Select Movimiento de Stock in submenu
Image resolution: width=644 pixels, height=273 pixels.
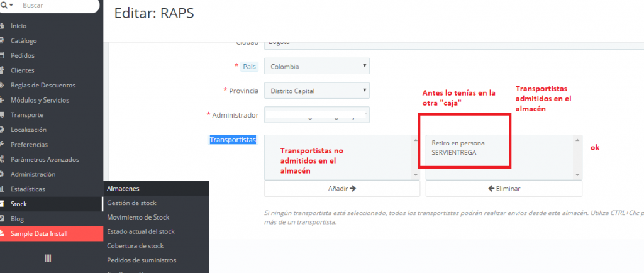[138, 217]
